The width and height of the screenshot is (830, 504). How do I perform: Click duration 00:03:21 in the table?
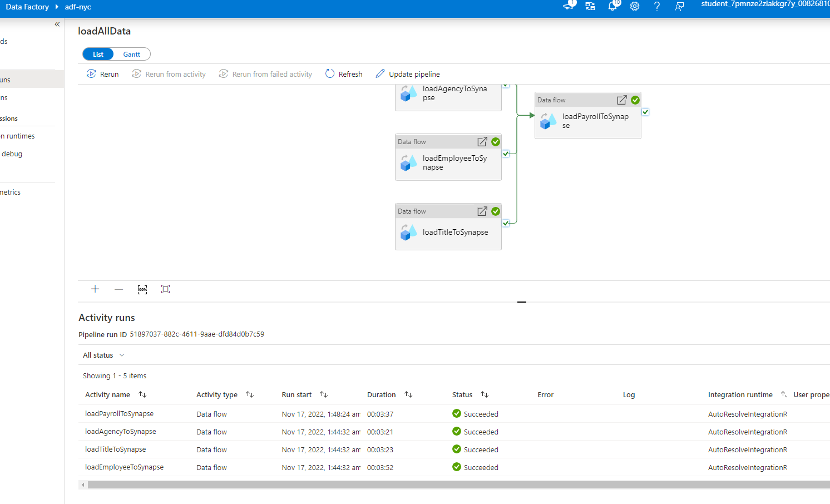point(380,432)
